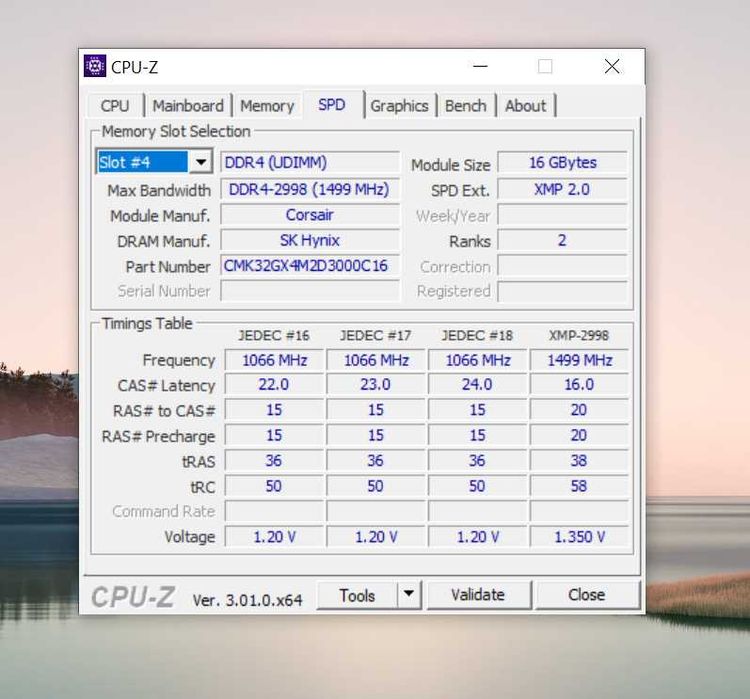Image resolution: width=750 pixels, height=699 pixels.
Task: Click the Memory Slot Selection group title
Action: click(x=176, y=131)
